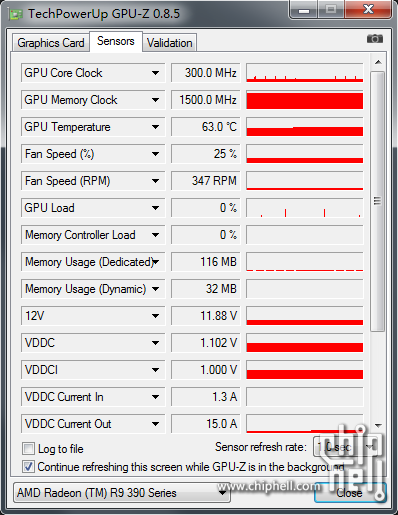Image resolution: width=398 pixels, height=515 pixels.
Task: Click the Close button
Action: 349,493
